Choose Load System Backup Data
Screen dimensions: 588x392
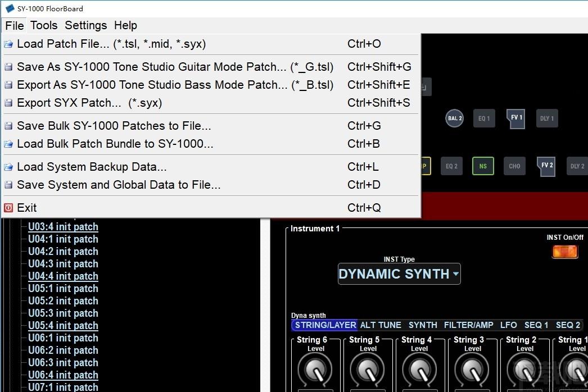(211, 167)
